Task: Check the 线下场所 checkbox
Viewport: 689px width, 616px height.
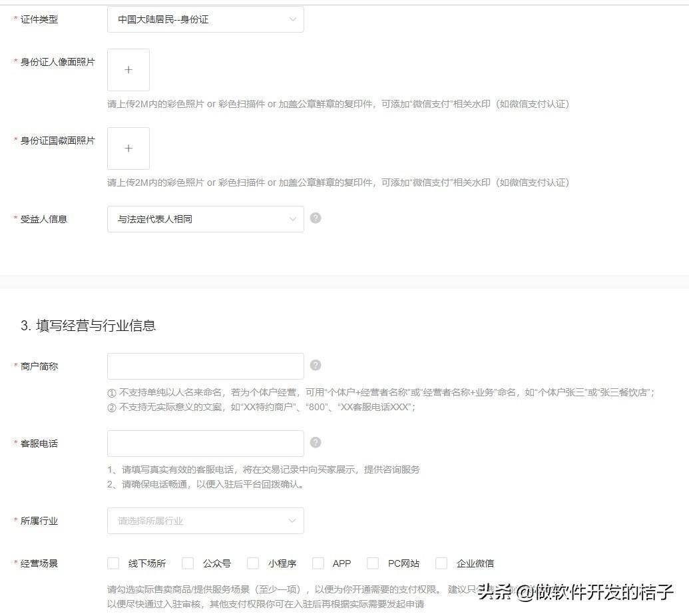Action: (113, 563)
